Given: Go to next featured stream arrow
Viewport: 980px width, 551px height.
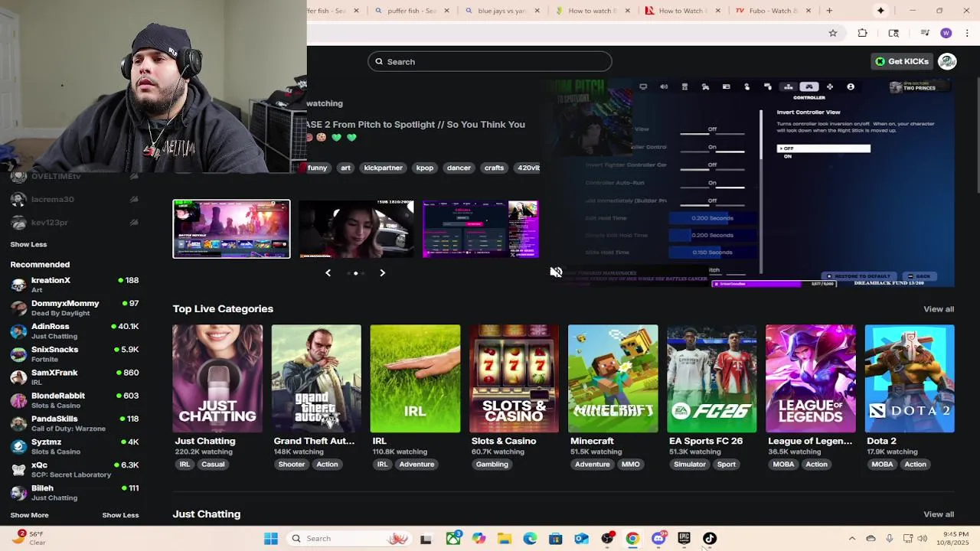Looking at the screenshot, I should point(382,272).
